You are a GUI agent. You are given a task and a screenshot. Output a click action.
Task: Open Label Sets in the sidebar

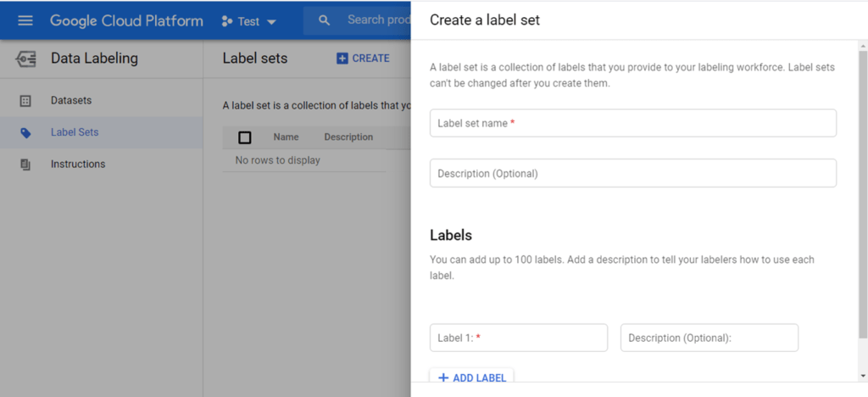(102, 133)
